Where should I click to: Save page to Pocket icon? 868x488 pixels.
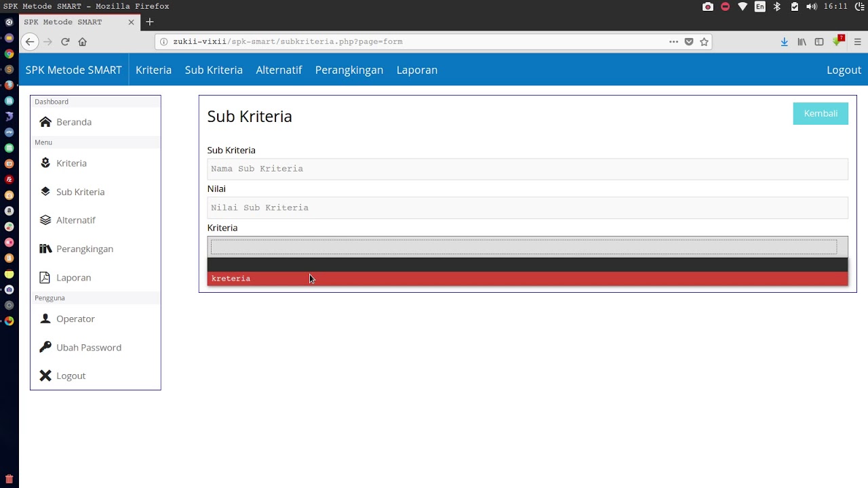pos(689,41)
